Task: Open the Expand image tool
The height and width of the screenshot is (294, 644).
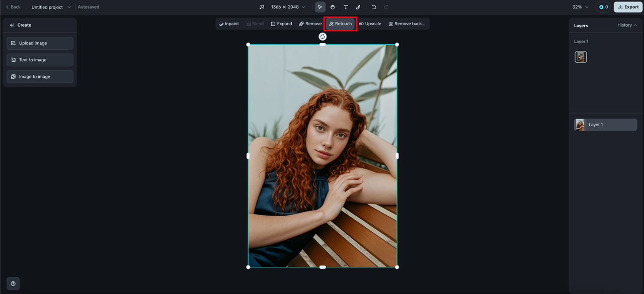Action: click(x=281, y=24)
